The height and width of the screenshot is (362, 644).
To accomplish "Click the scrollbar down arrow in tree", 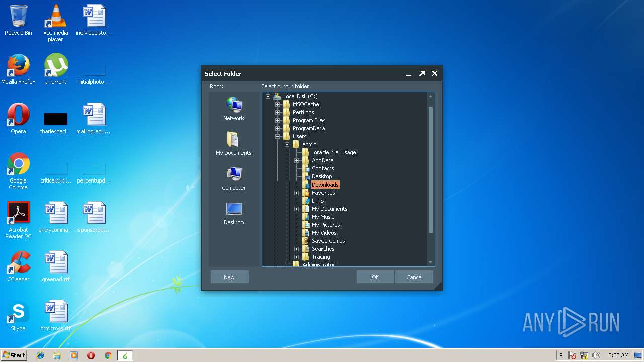I will (x=430, y=262).
